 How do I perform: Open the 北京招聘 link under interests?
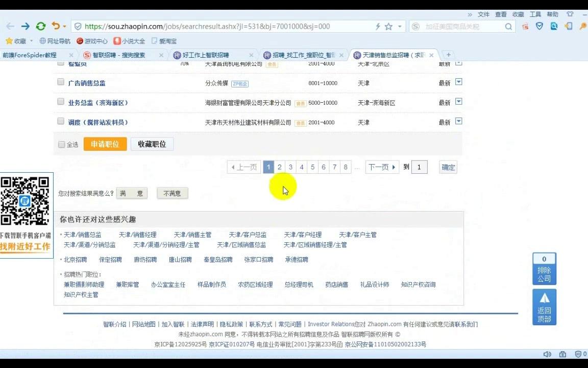point(75,259)
